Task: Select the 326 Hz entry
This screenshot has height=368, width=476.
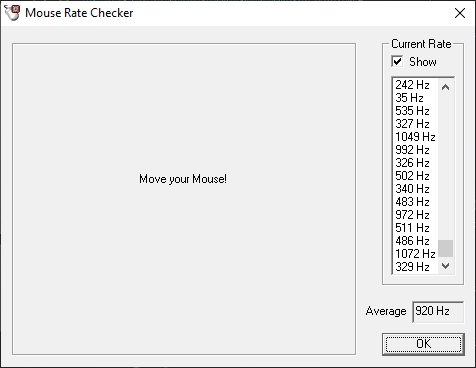Action: tap(416, 163)
